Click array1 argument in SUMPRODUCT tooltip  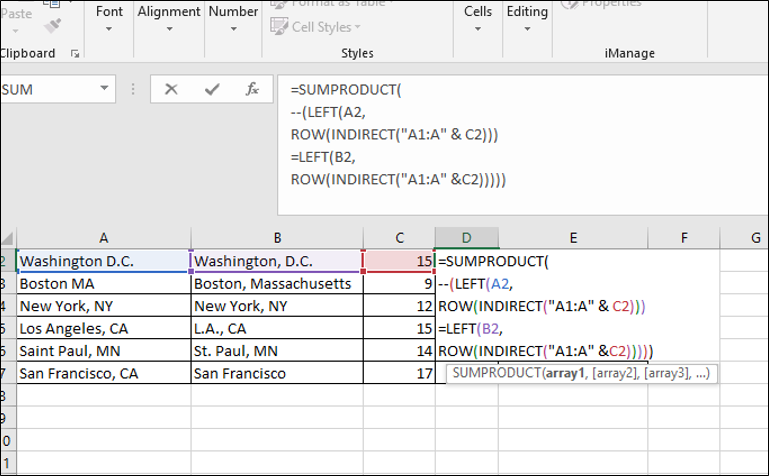pyautogui.click(x=565, y=374)
